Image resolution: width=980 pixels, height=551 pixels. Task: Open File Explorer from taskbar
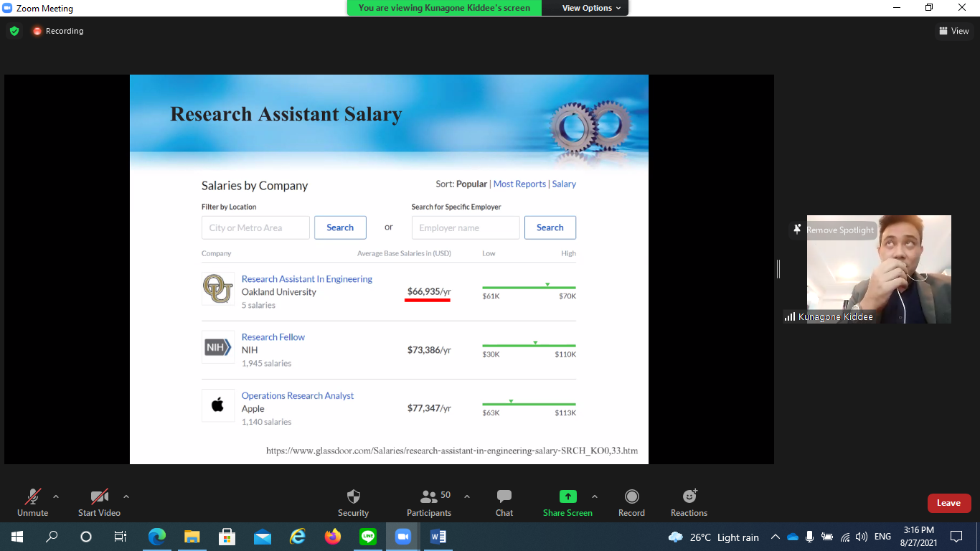click(x=192, y=537)
